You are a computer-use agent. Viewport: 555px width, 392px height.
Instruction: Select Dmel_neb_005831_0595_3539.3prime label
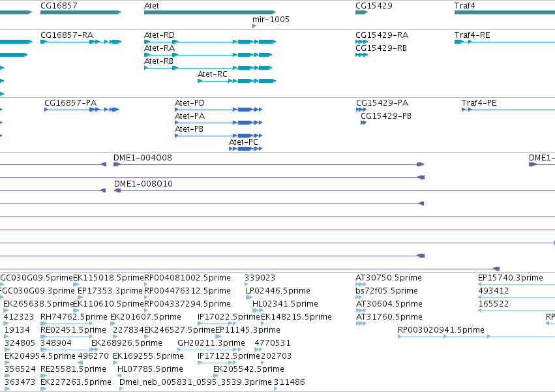click(x=196, y=382)
